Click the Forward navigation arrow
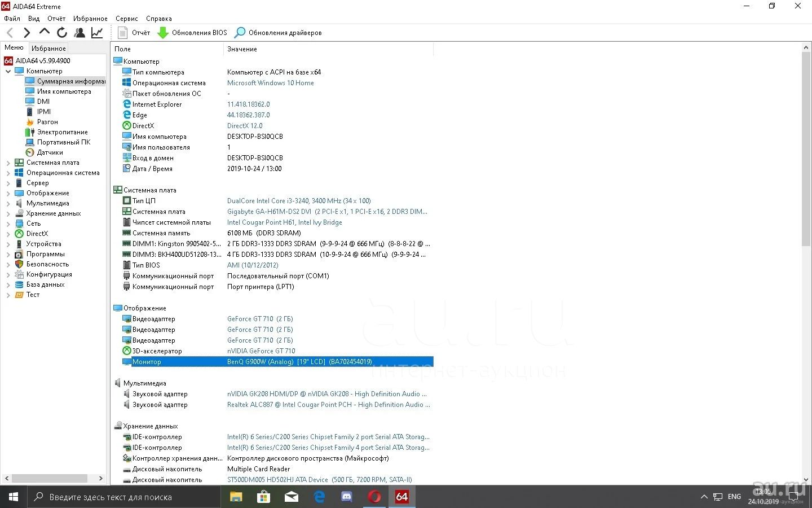812x508 pixels. [x=27, y=33]
